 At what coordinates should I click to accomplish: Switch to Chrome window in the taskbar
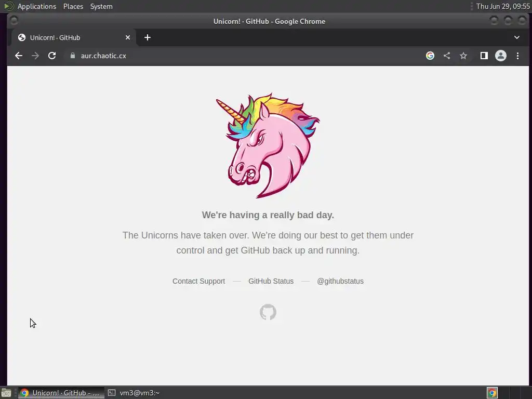tap(61, 393)
